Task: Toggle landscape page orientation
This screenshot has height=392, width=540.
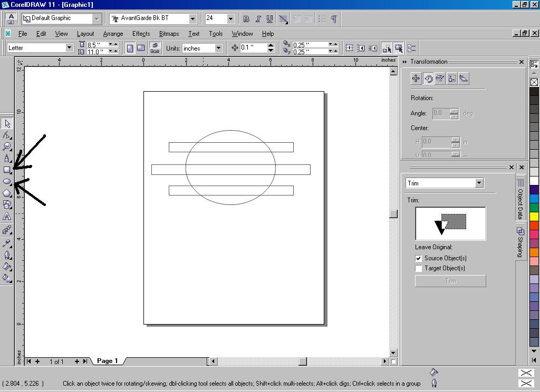Action: pos(140,47)
